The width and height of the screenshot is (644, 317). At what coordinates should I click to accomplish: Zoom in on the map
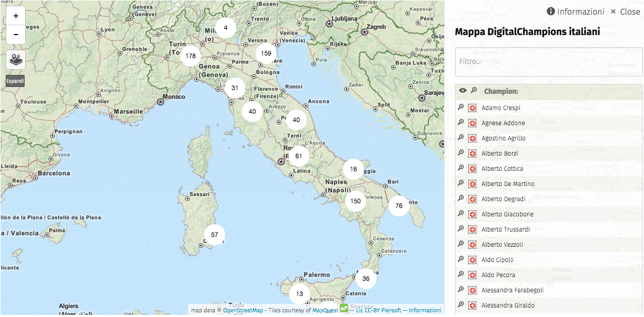pyautogui.click(x=16, y=16)
